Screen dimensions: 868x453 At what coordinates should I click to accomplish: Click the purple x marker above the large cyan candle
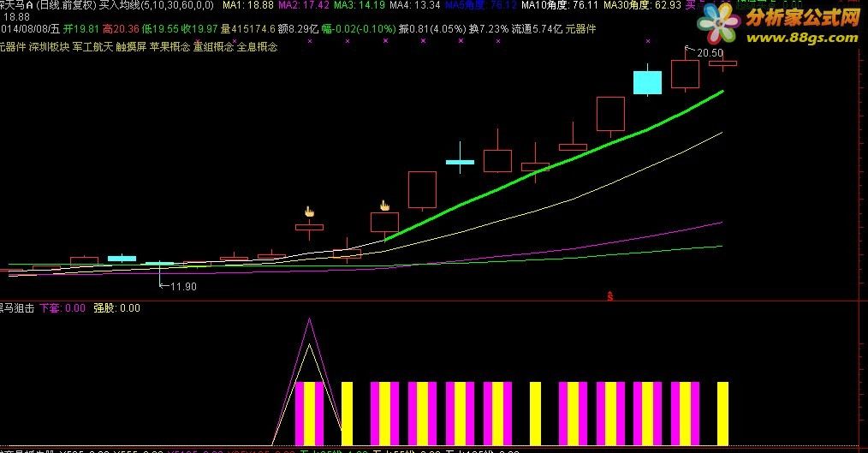pyautogui.click(x=648, y=41)
